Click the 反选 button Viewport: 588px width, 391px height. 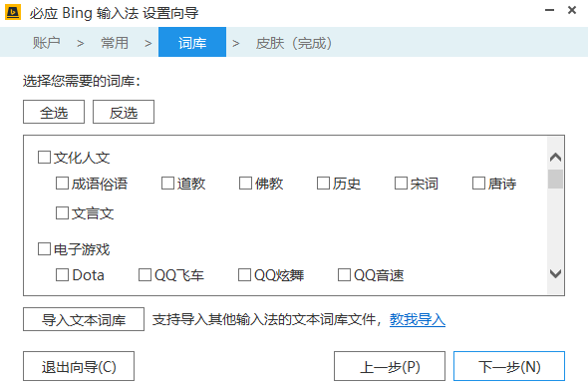click(x=124, y=112)
